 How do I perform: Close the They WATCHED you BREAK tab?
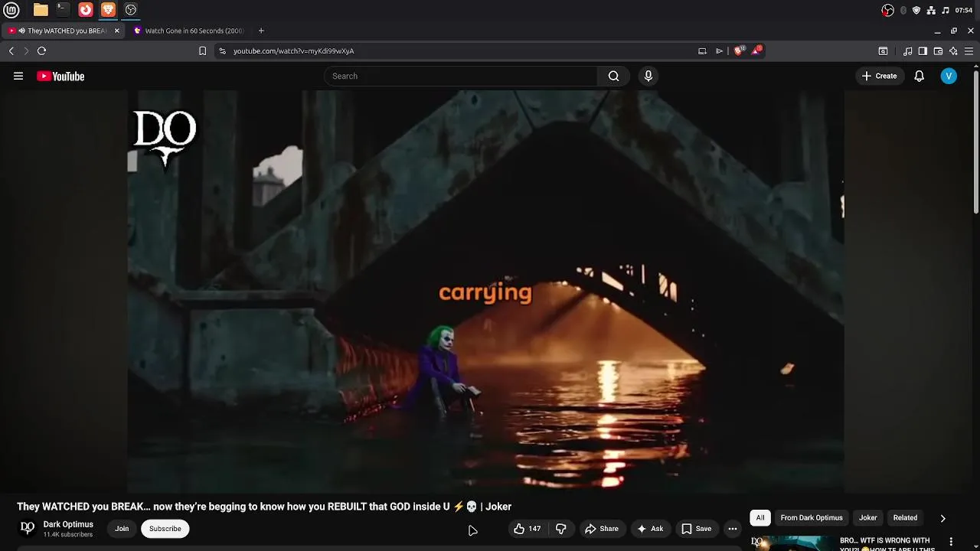(116, 31)
